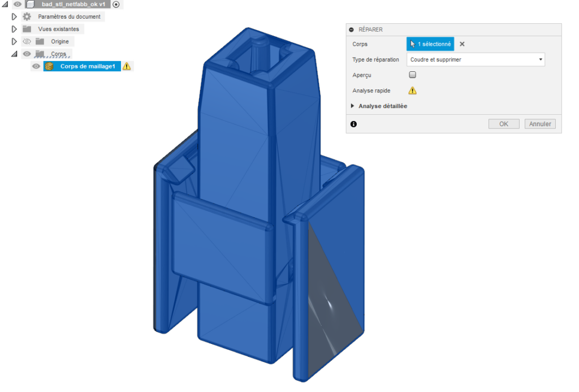
Task: Click the warning icon beside Corps de maillage1
Action: click(127, 66)
